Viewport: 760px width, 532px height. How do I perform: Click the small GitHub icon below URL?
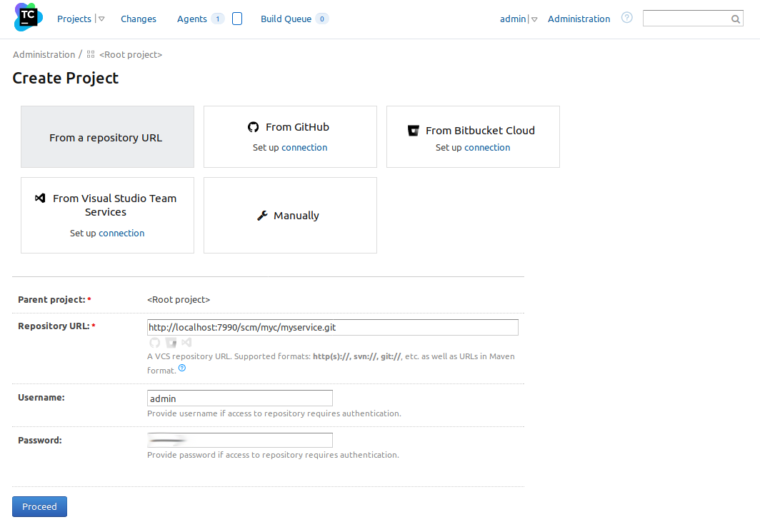pyautogui.click(x=154, y=343)
